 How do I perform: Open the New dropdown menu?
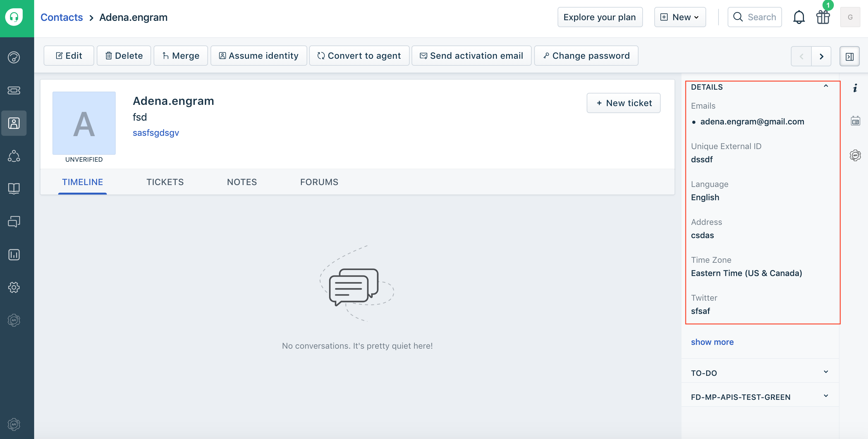click(x=680, y=17)
